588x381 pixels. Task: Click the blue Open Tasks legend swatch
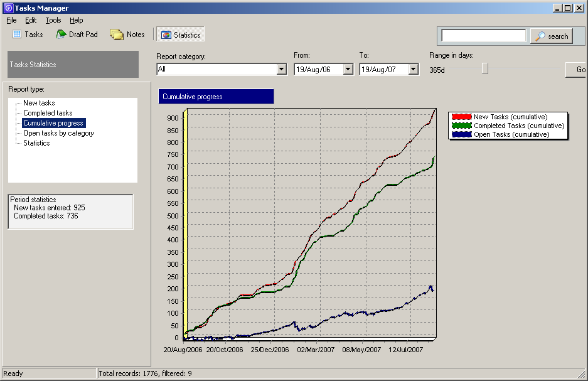[462, 135]
